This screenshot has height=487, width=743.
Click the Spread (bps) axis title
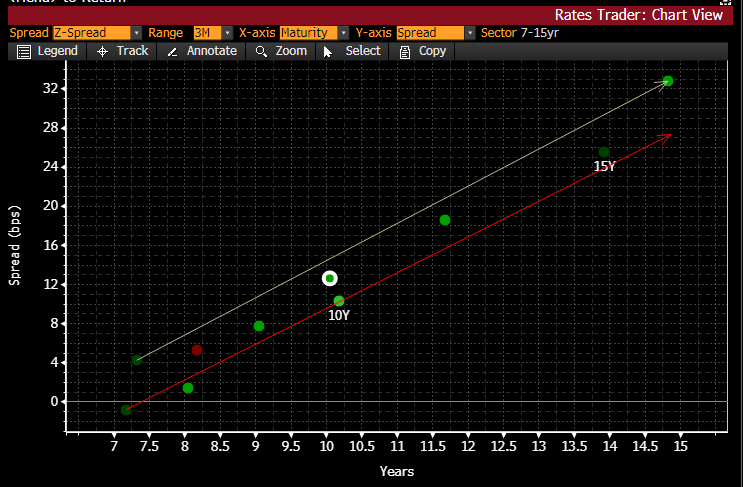coord(15,245)
